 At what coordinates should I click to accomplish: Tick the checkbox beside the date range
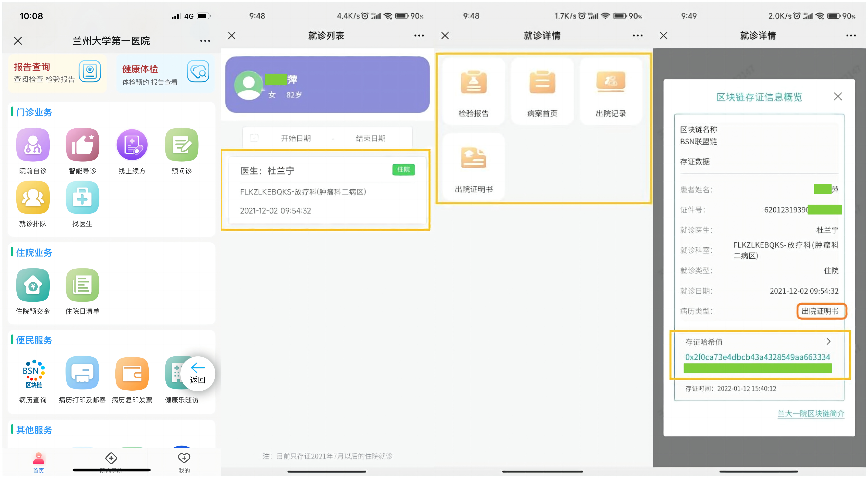click(x=254, y=138)
